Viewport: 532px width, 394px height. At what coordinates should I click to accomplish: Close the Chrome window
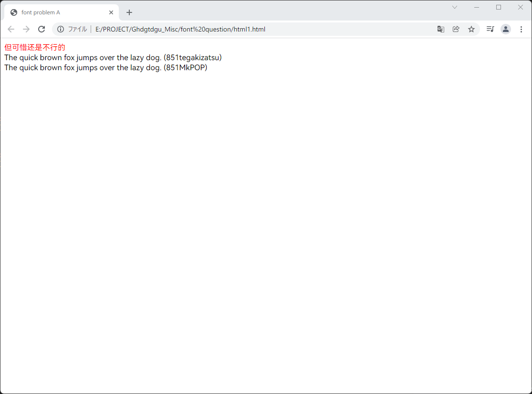point(521,7)
